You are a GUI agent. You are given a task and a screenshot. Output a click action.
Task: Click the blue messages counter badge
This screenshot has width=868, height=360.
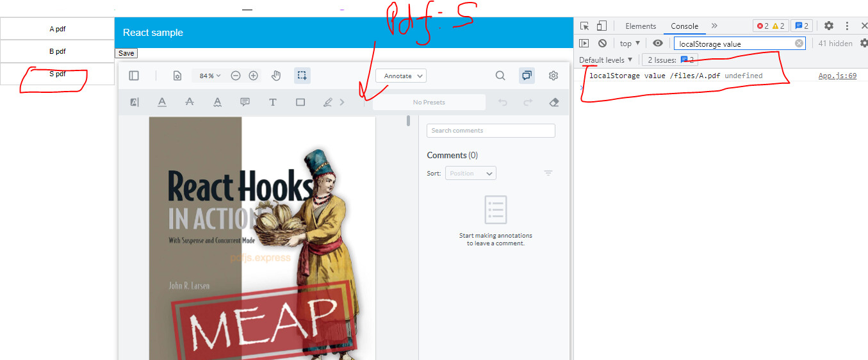point(801,26)
